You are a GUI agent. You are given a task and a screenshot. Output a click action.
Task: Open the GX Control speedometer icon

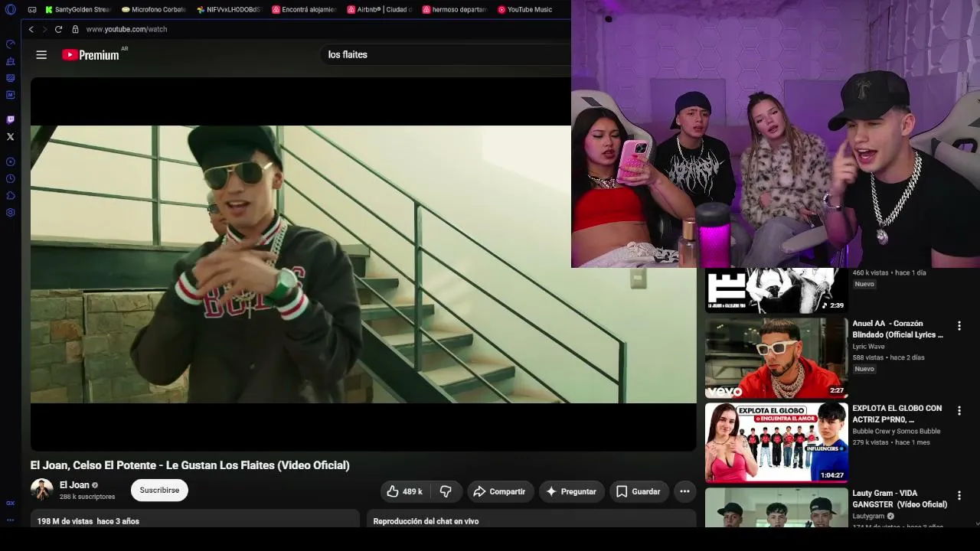coord(10,44)
